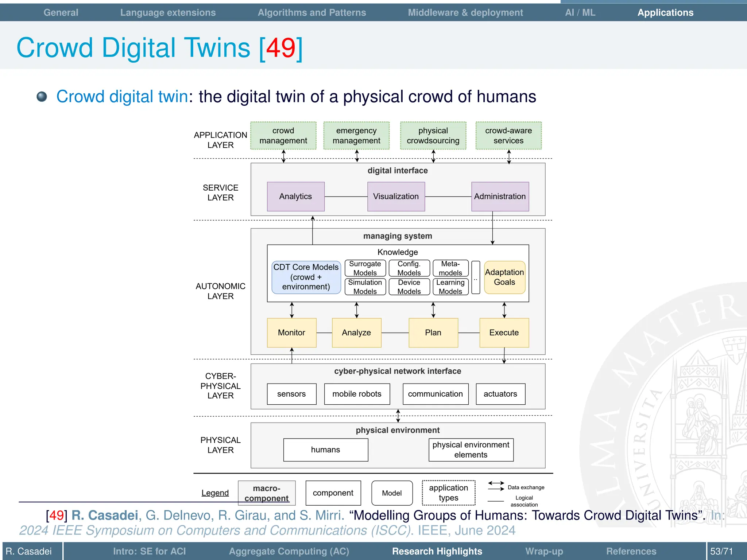The image size is (747, 560).
Task: Go to the AI / ML section
Action: [580, 13]
